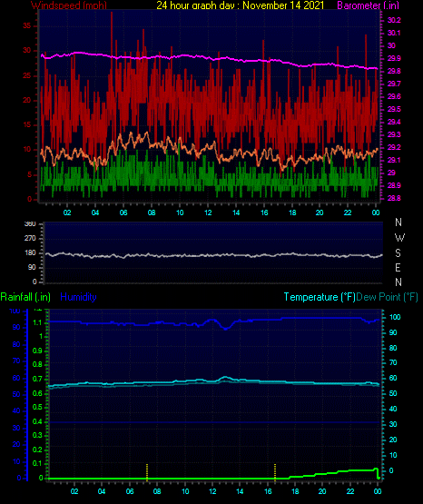Click the Humidity legend label
423x504 pixels.
point(78,297)
